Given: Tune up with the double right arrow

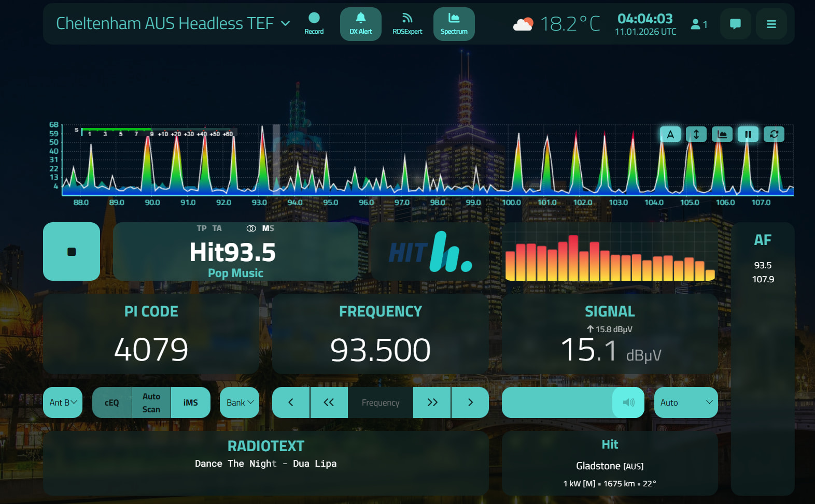Looking at the screenshot, I should click(432, 402).
